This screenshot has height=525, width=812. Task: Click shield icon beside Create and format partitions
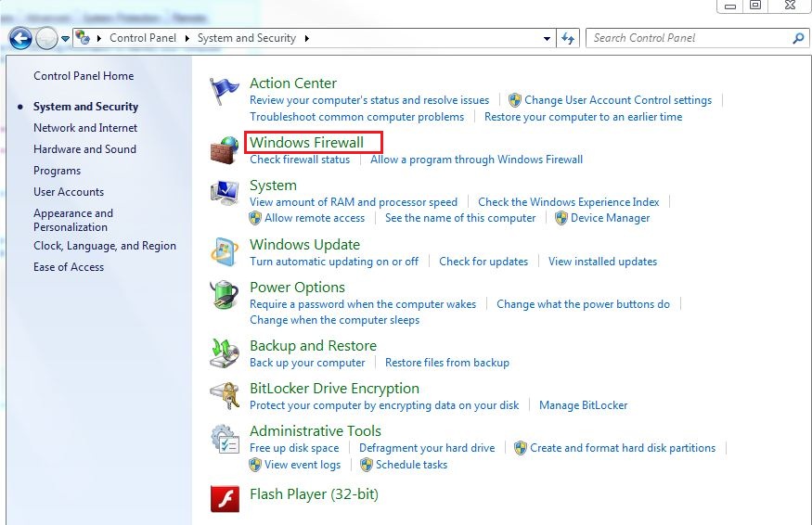[520, 448]
